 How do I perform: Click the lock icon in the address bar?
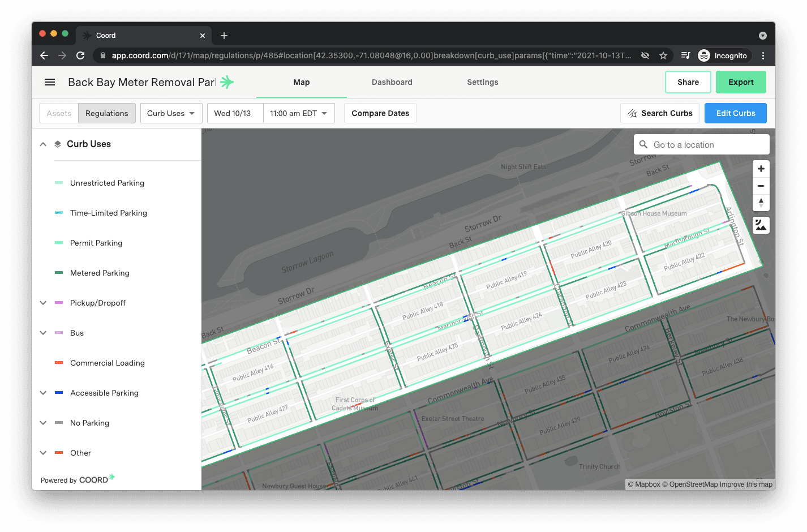click(103, 55)
